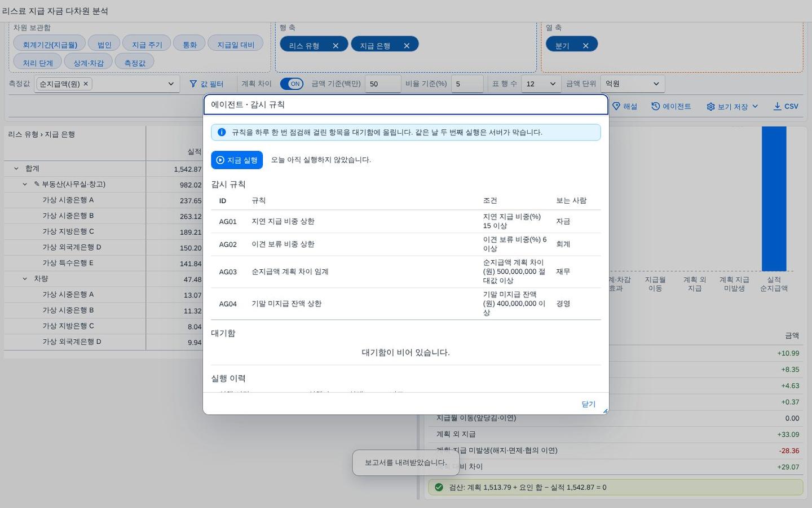Run the agent with 지금 실행

[x=237, y=160]
